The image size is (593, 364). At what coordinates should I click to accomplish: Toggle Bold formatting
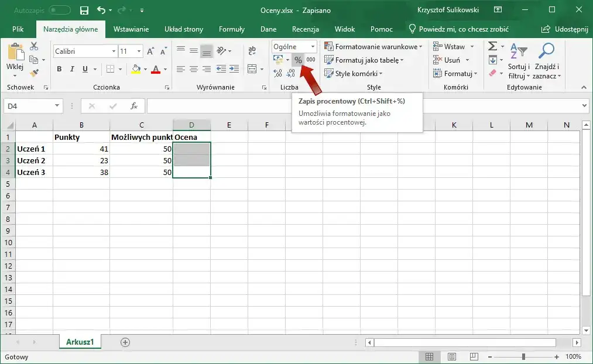(59, 69)
